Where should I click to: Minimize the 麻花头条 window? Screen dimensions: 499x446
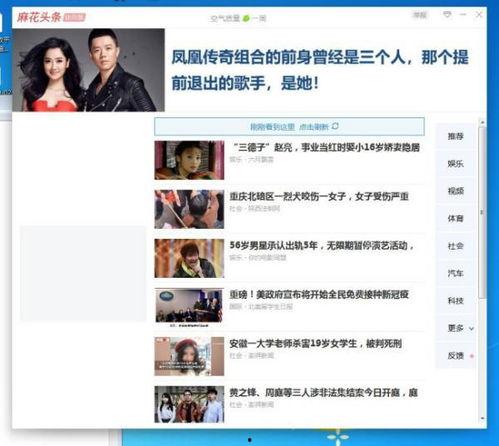point(463,14)
